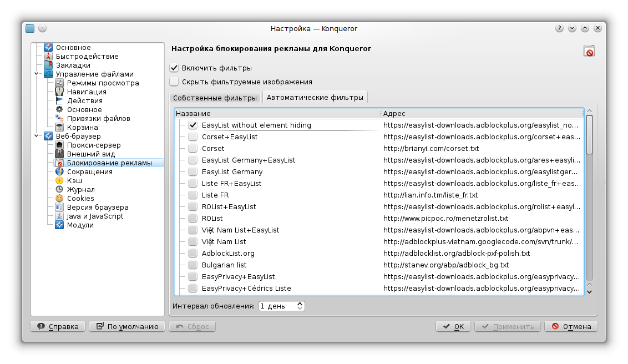The width and height of the screenshot is (628, 364).
Task: Open Java и JavaScript settings via its icon
Action: (59, 216)
